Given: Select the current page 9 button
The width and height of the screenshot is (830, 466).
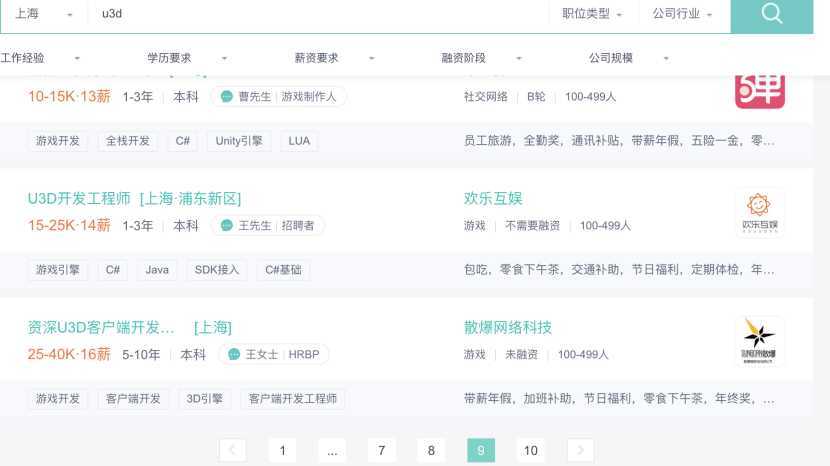Looking at the screenshot, I should point(481,450).
